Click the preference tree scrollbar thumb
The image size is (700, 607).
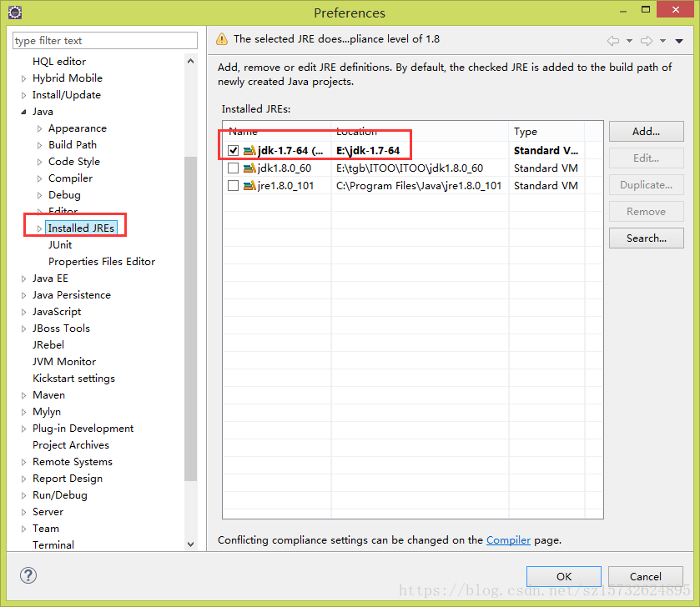point(190,319)
